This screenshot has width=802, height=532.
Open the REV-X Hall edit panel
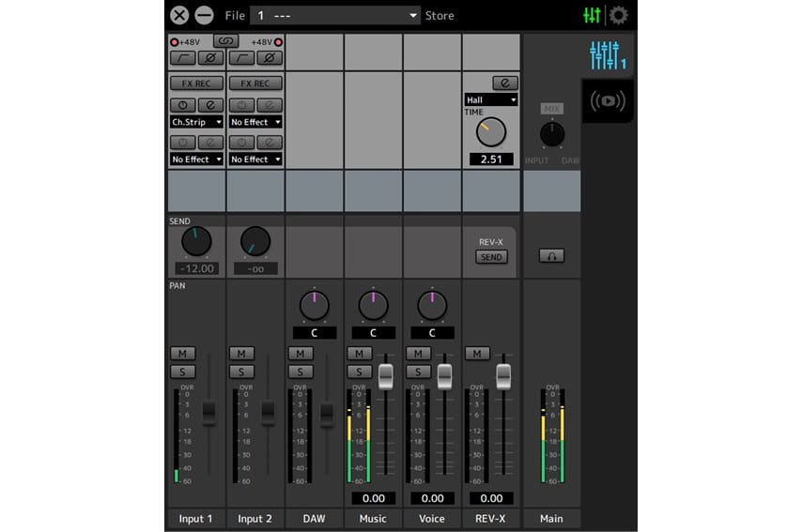tap(504, 83)
